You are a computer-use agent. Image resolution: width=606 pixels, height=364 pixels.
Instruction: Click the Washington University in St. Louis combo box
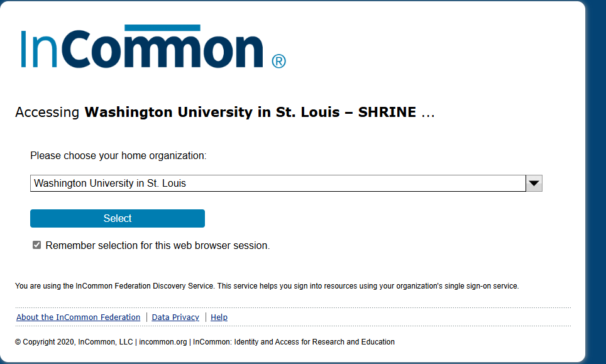(286, 183)
